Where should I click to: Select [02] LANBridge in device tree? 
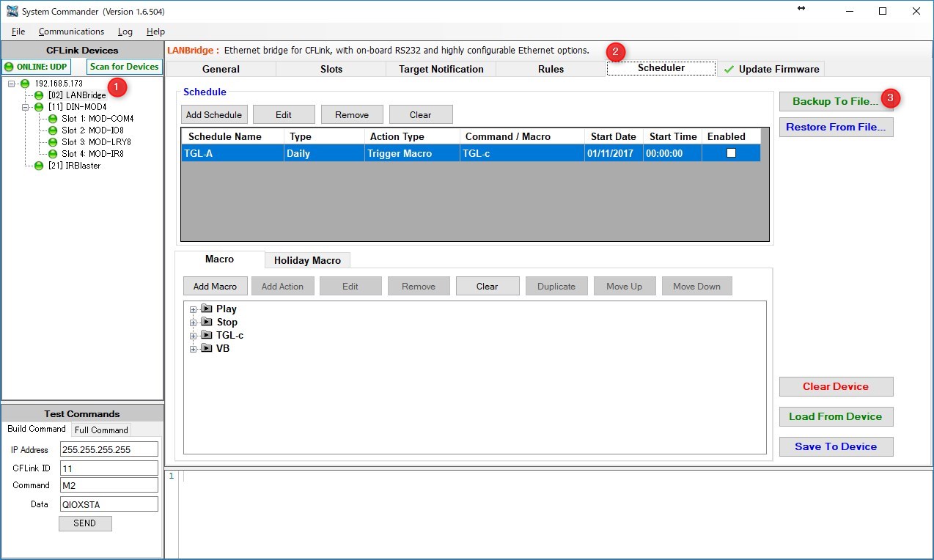(x=76, y=95)
